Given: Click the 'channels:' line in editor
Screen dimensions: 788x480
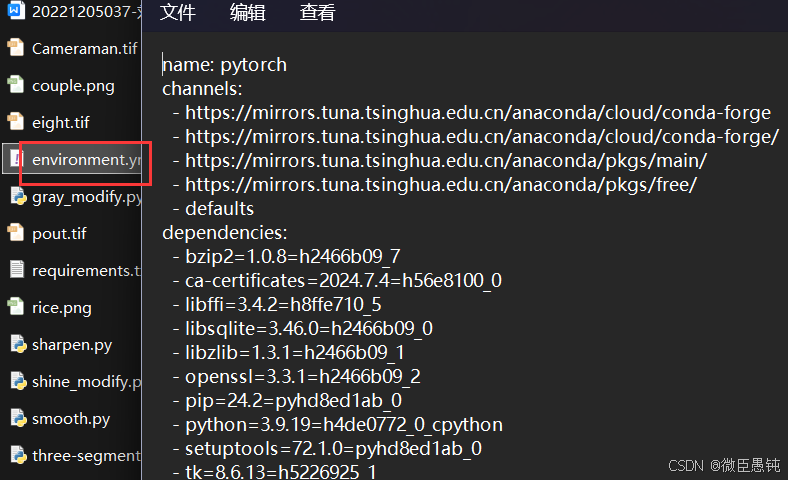Looking at the screenshot, I should click(x=202, y=88).
